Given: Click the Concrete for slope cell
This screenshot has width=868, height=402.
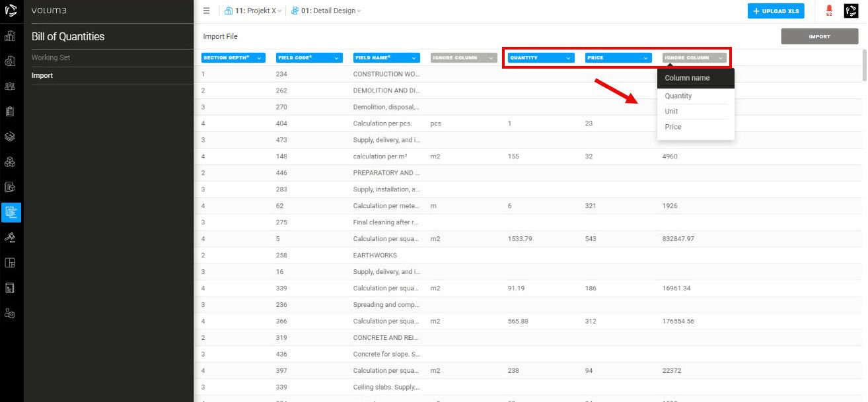Looking at the screenshot, I should click(386, 354).
